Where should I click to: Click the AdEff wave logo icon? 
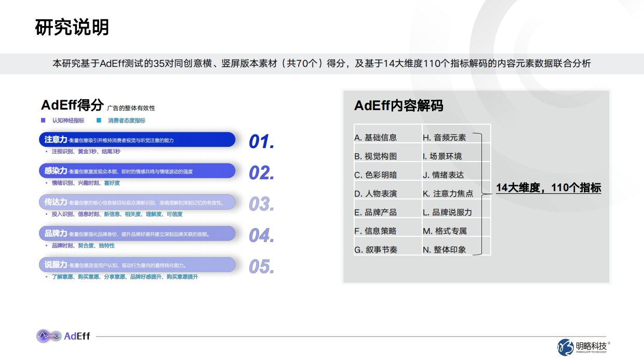tap(49, 336)
